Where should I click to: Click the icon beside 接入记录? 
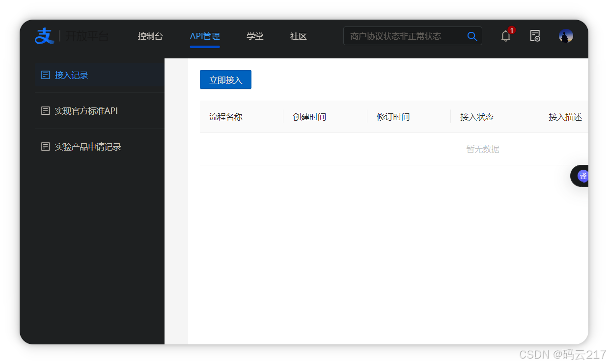pos(45,75)
